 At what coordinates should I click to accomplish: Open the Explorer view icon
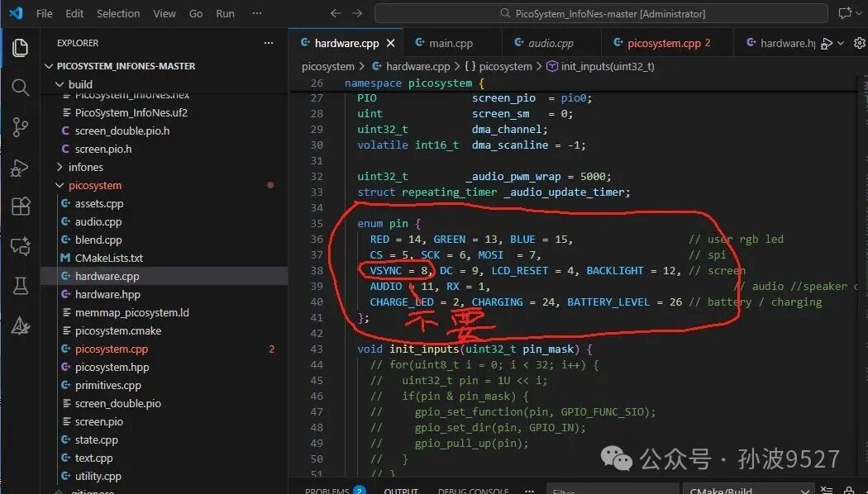coord(21,48)
